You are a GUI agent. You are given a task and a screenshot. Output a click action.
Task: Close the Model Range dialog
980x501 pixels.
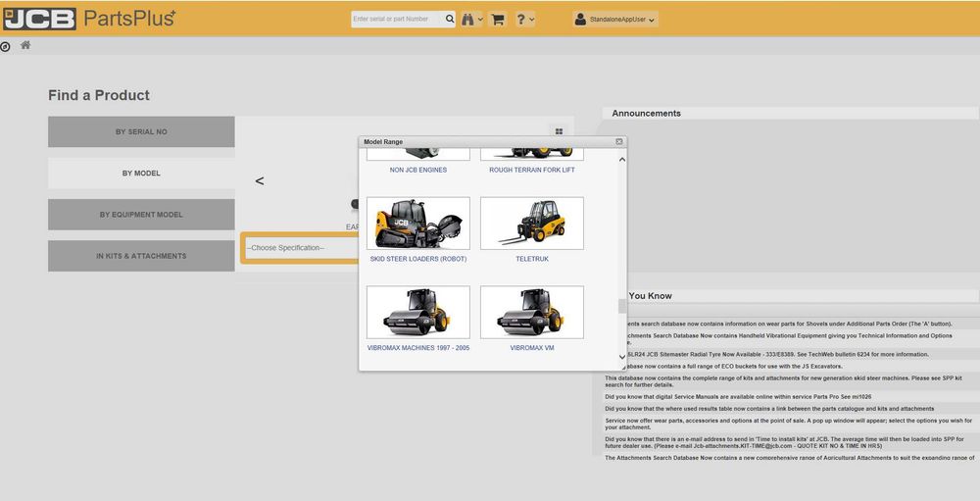pos(618,142)
